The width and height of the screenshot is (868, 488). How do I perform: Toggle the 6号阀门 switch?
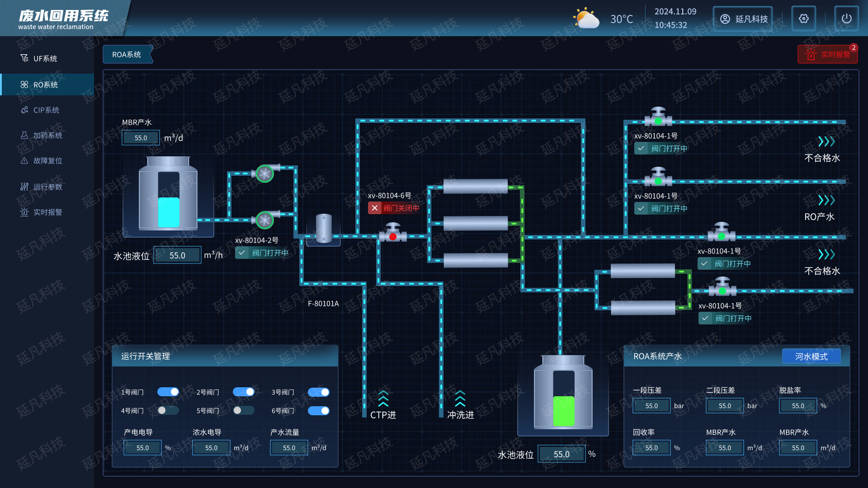(319, 410)
